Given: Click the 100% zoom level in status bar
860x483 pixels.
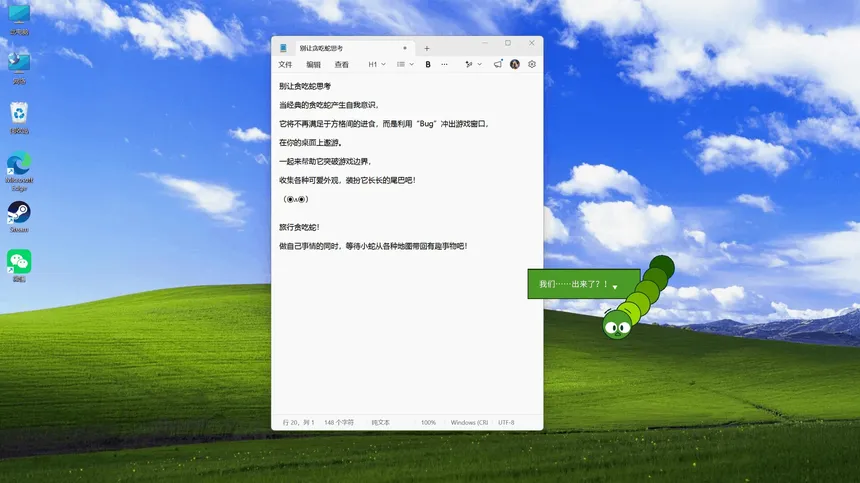Looking at the screenshot, I should (x=428, y=423).
